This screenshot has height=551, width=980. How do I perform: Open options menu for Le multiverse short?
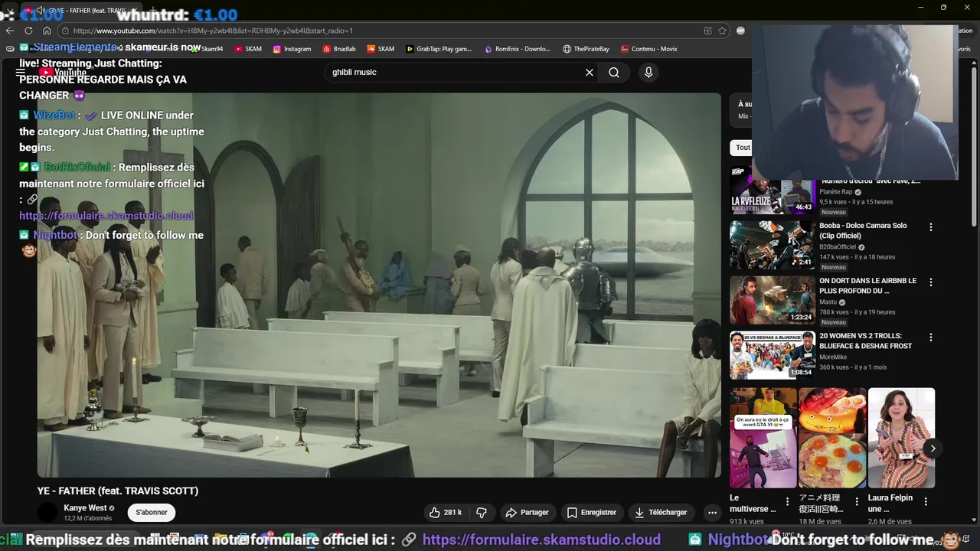coord(787,502)
